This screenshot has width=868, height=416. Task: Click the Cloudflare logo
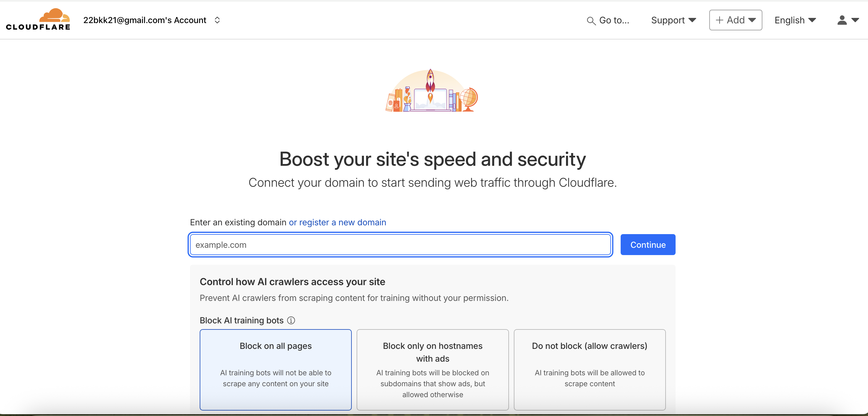pos(38,19)
